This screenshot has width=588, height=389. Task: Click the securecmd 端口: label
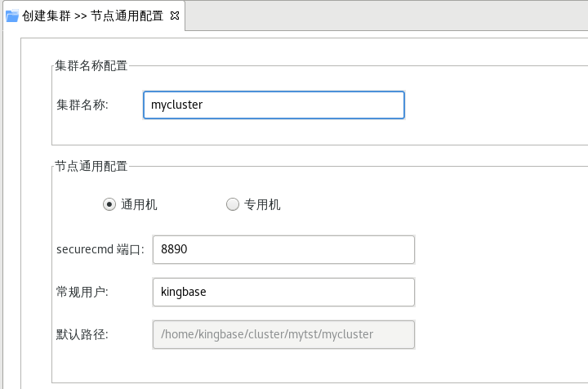[x=100, y=249]
